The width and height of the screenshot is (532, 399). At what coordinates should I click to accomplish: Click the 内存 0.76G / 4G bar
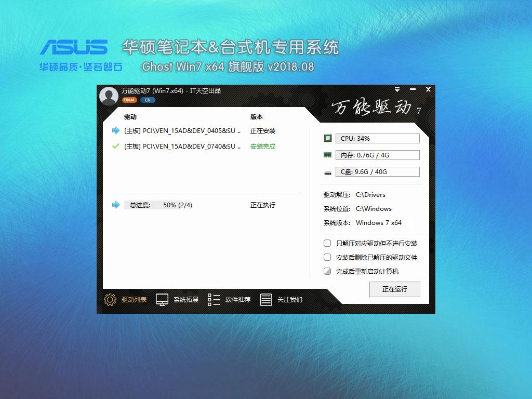click(x=378, y=155)
